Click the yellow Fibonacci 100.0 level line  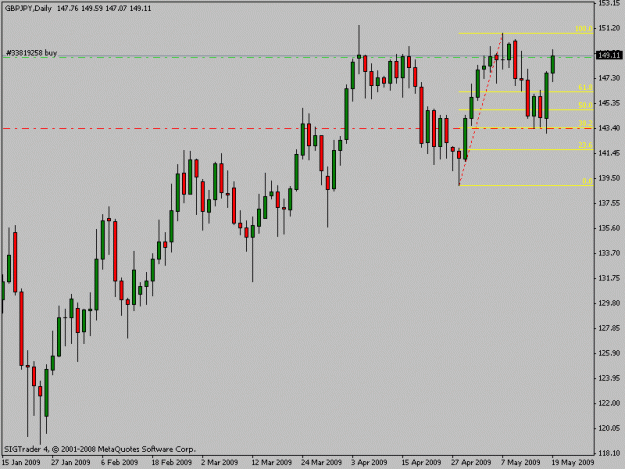click(526, 33)
